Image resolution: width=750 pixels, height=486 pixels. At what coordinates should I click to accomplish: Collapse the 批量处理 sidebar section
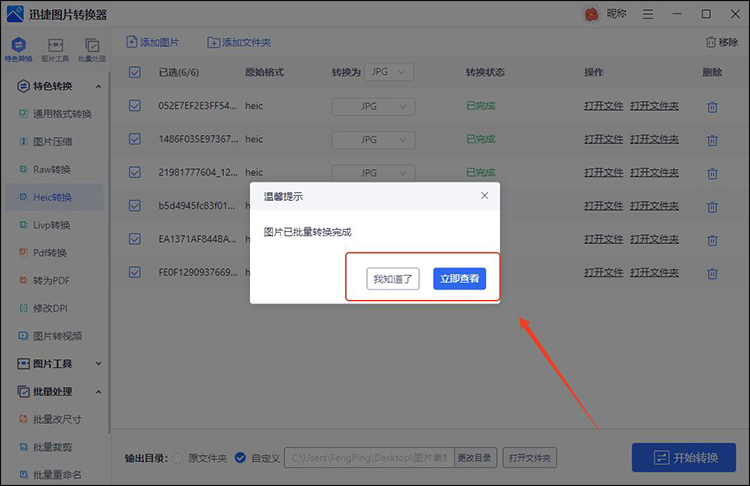(x=98, y=392)
